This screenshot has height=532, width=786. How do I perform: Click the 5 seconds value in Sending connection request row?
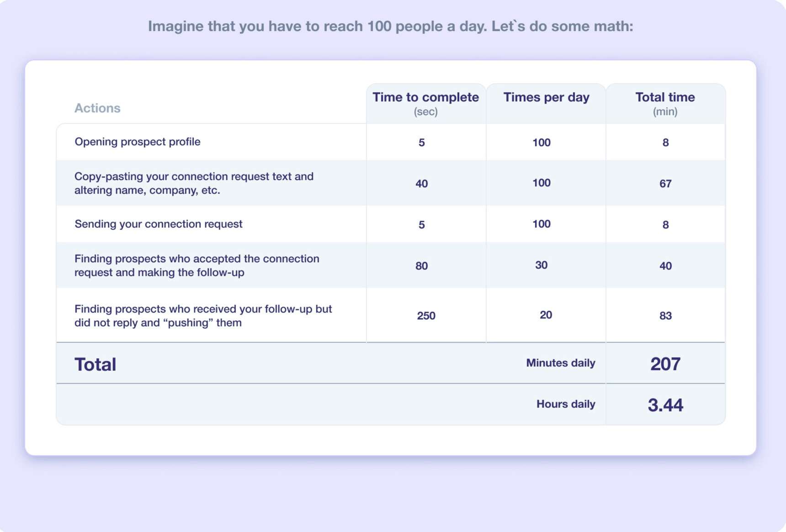[421, 225]
